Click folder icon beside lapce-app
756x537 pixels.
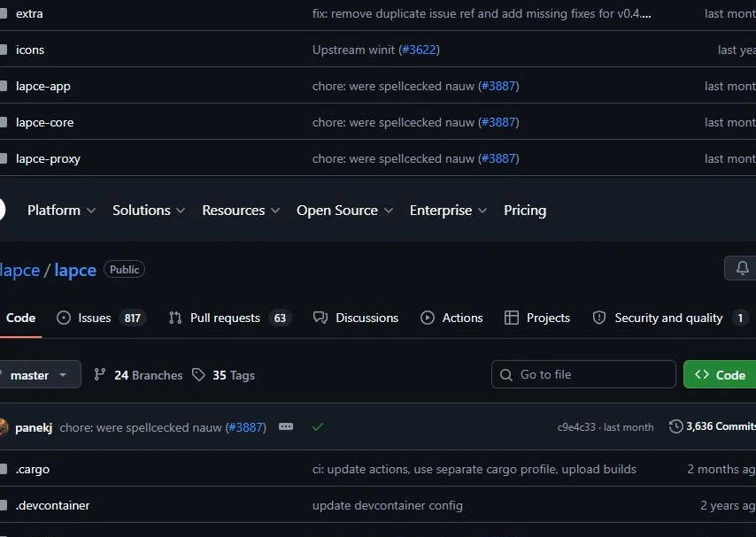coord(3,87)
